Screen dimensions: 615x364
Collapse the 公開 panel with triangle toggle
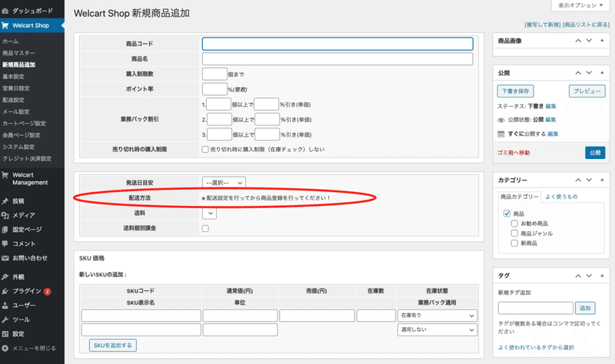tap(602, 73)
